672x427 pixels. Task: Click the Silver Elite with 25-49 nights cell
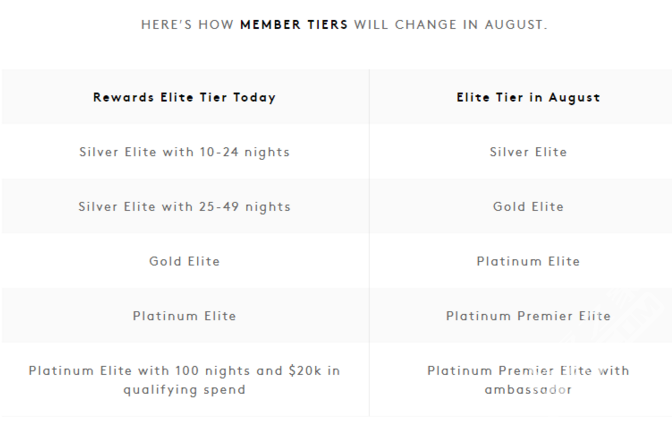185,207
